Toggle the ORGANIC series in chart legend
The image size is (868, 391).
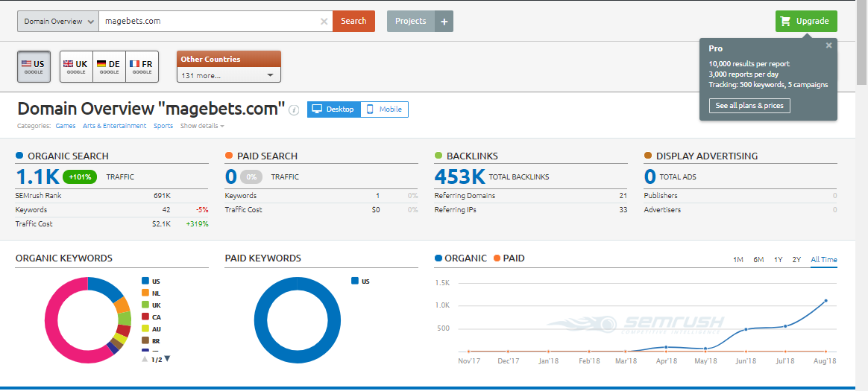click(x=461, y=258)
